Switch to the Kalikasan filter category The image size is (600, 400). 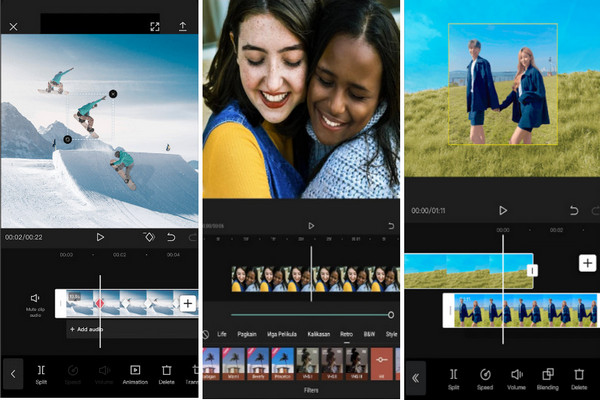pyautogui.click(x=319, y=334)
